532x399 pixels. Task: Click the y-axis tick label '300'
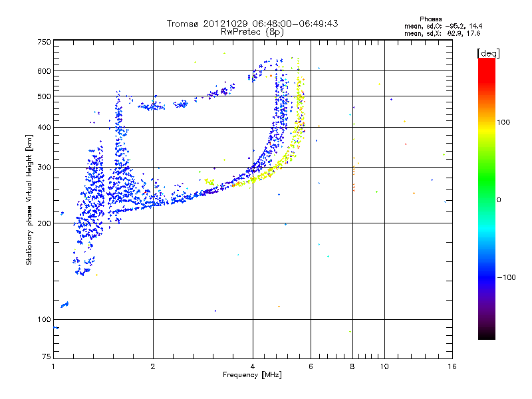coord(44,168)
